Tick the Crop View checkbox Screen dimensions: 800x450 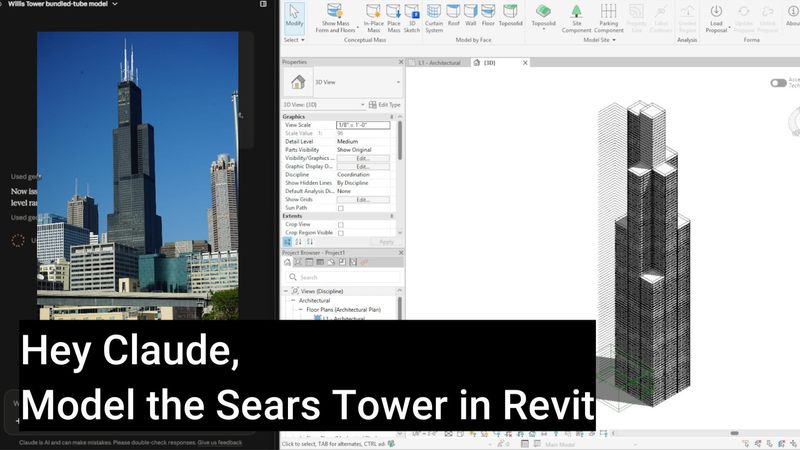pyautogui.click(x=341, y=224)
